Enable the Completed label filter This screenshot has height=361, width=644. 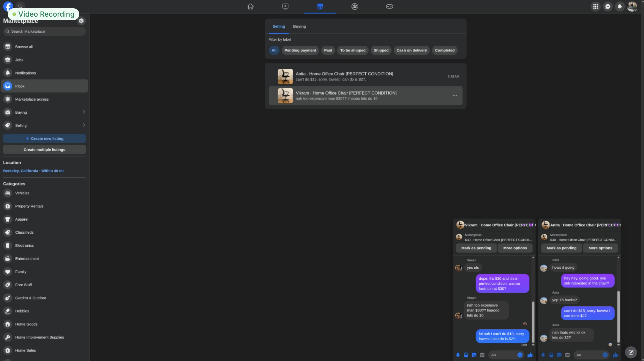pos(444,50)
